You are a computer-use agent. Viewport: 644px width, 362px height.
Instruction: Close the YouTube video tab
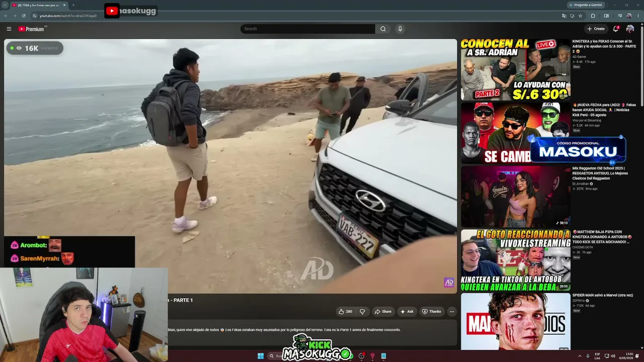(x=64, y=5)
